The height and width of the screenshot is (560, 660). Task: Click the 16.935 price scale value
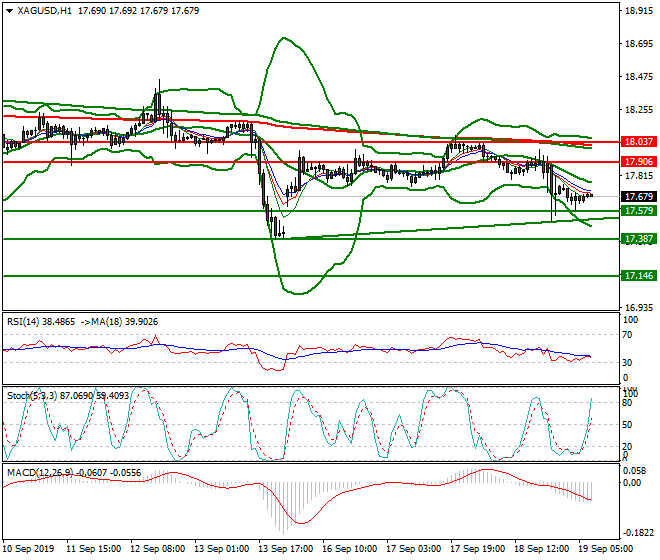[639, 308]
